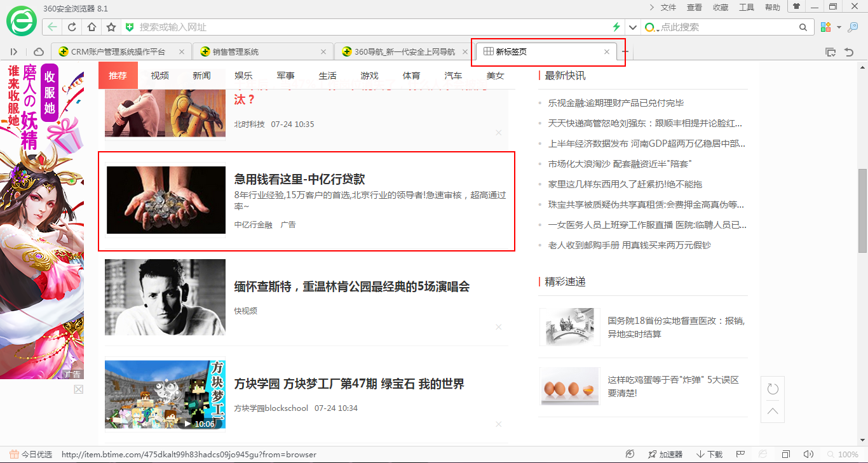
Task: Toggle the lightning speed mode in address bar
Action: [616, 27]
